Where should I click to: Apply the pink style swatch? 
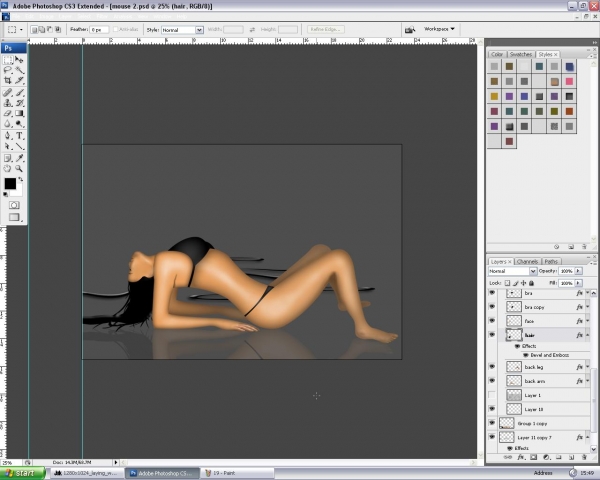(x=569, y=81)
